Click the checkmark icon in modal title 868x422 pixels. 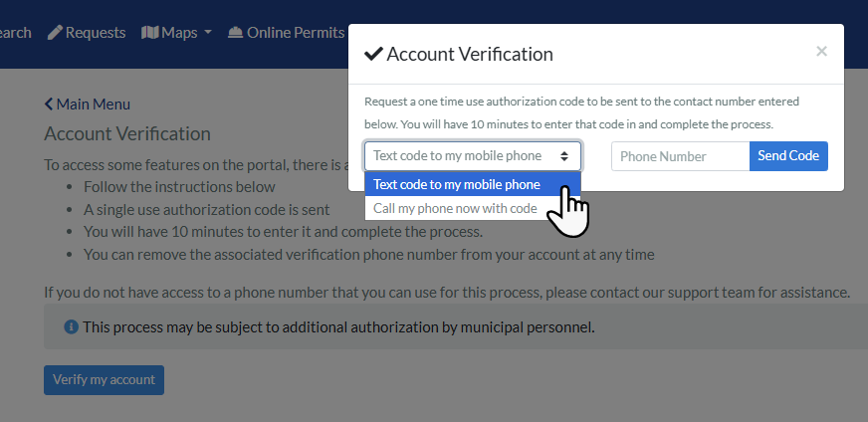(374, 54)
